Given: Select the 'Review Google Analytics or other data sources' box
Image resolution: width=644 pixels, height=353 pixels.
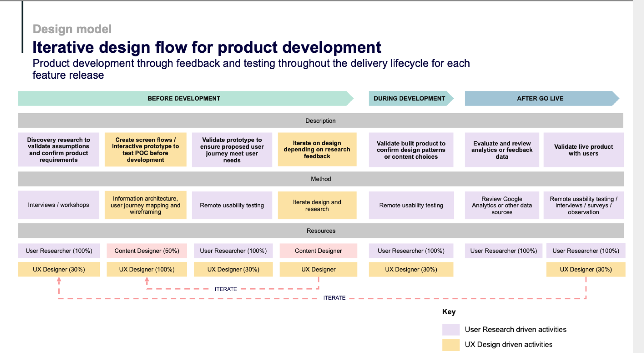Looking at the screenshot, I should click(502, 205).
